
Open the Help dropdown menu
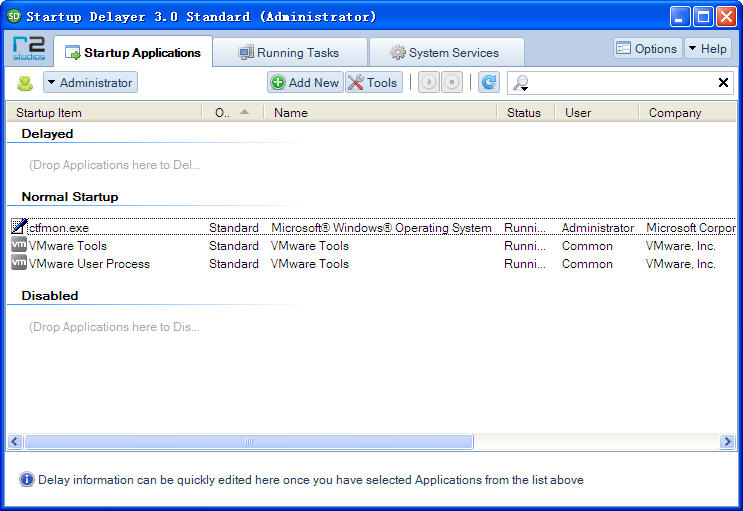[708, 48]
